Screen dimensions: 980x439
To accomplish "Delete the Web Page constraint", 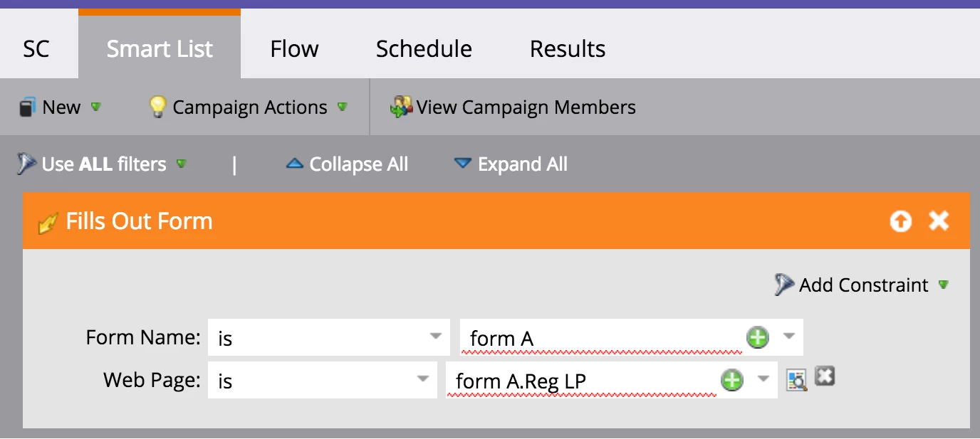I will [x=825, y=376].
